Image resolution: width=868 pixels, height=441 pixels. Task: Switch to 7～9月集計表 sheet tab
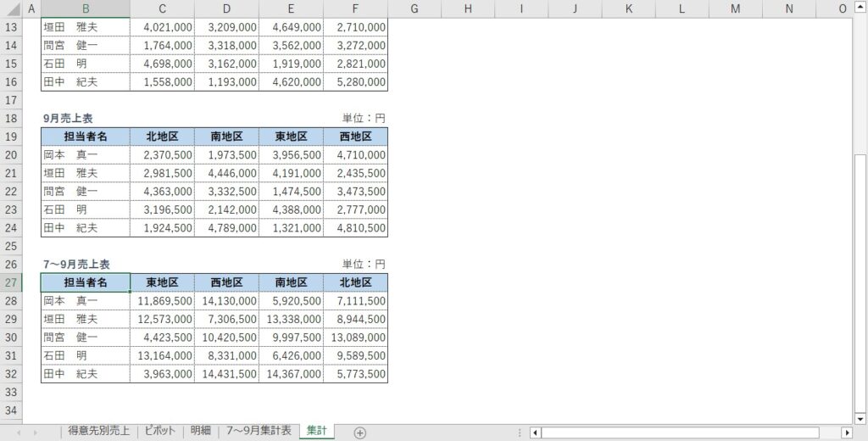pyautogui.click(x=259, y=432)
